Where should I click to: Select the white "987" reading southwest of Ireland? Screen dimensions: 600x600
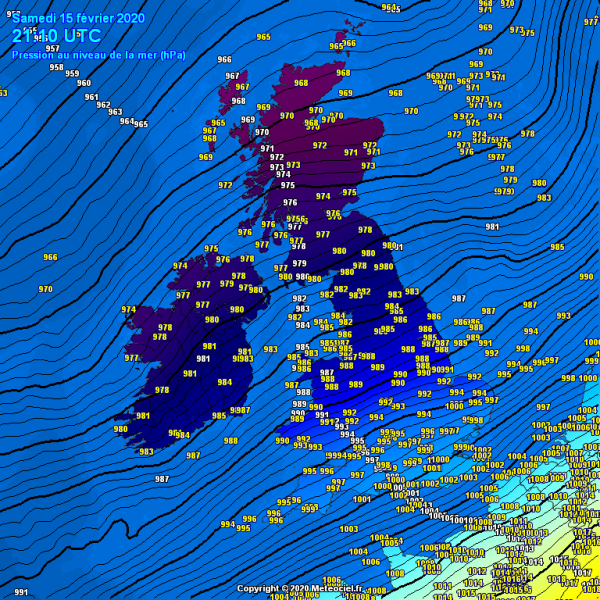[162, 479]
